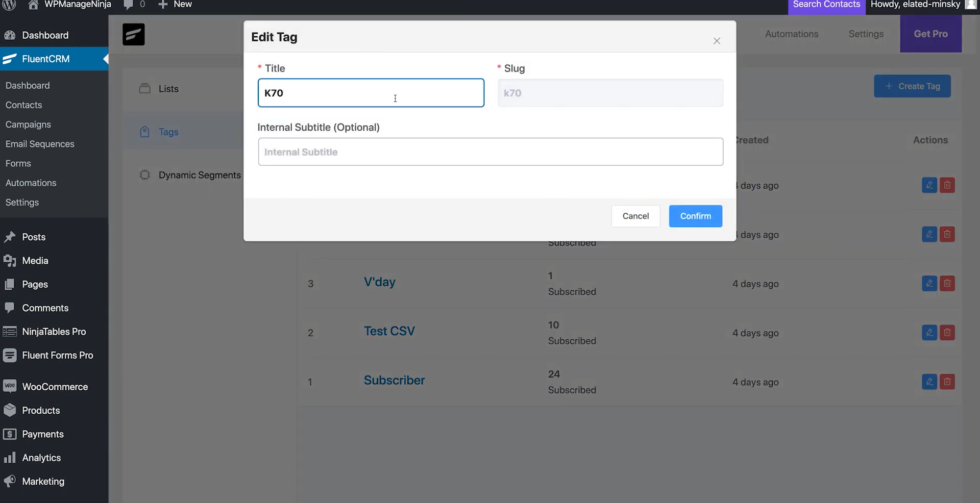This screenshot has width=980, height=503.
Task: Click the FluentCRM logo icon
Action: [133, 35]
